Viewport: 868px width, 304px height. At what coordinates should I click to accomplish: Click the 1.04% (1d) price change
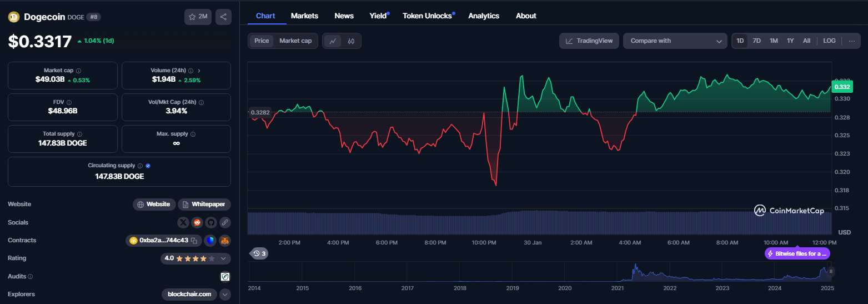[96, 41]
